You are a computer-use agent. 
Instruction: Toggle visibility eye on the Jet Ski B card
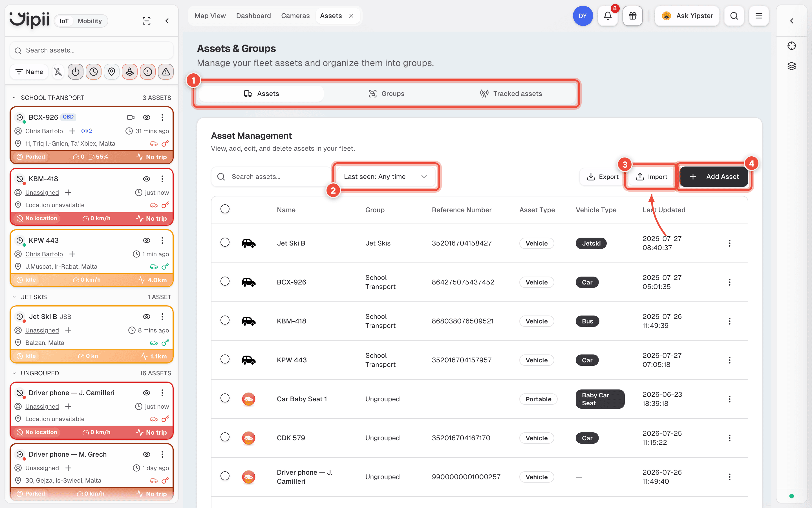pos(147,316)
